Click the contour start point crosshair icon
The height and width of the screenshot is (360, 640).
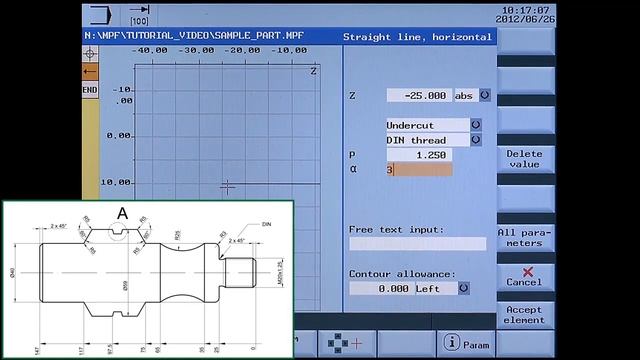point(90,53)
